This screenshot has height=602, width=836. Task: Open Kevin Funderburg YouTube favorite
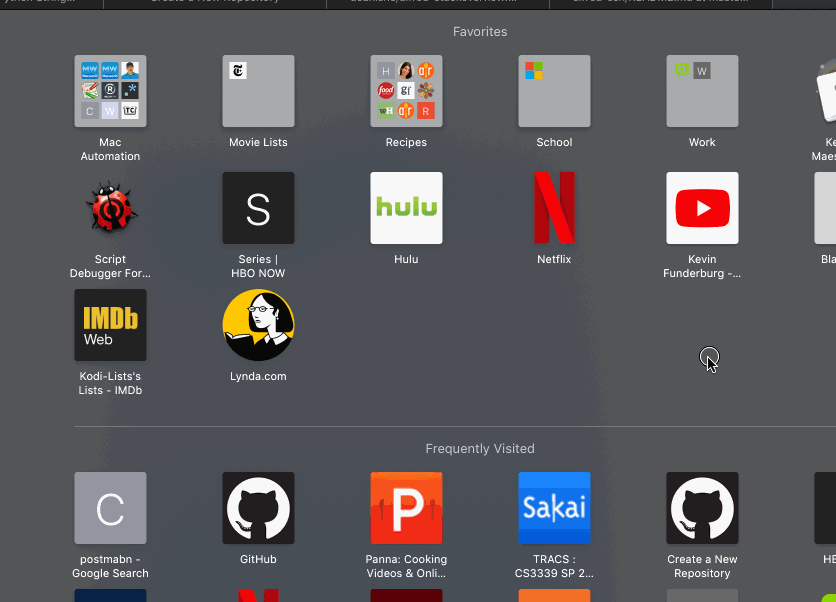(x=702, y=208)
